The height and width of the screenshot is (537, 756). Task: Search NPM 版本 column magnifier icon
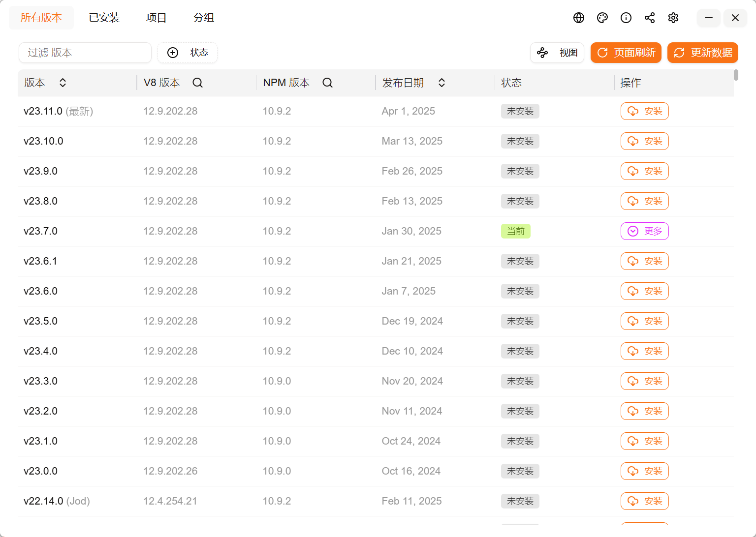[327, 83]
